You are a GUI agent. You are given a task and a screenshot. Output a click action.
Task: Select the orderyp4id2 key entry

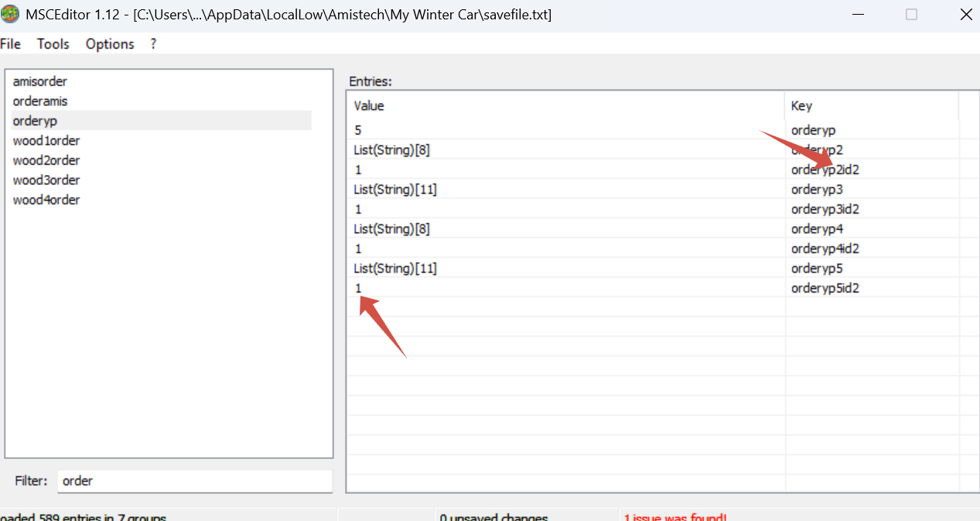click(825, 249)
